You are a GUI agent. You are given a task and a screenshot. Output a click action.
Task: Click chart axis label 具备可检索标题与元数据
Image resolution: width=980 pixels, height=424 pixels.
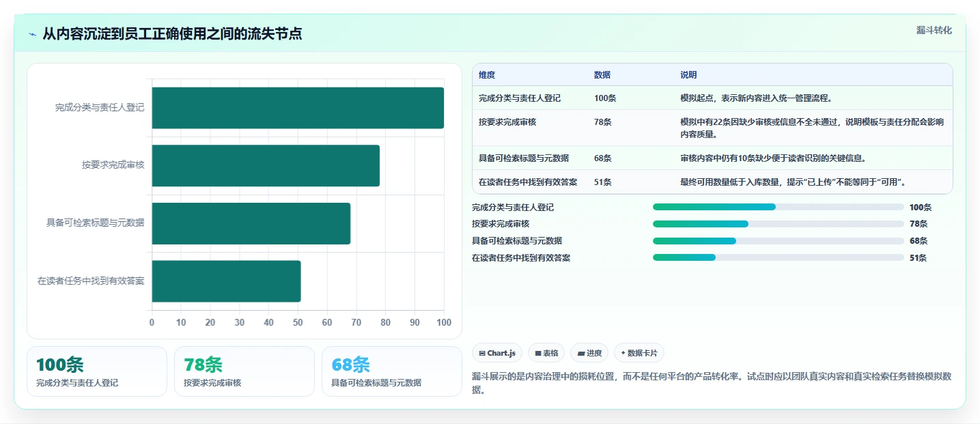point(96,223)
